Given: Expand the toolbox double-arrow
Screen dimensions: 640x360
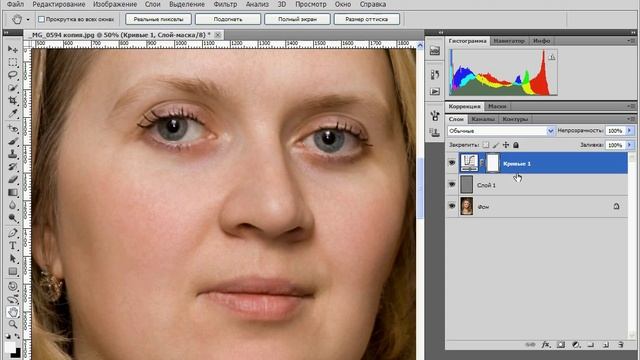Looking at the screenshot, I should click(6, 33).
